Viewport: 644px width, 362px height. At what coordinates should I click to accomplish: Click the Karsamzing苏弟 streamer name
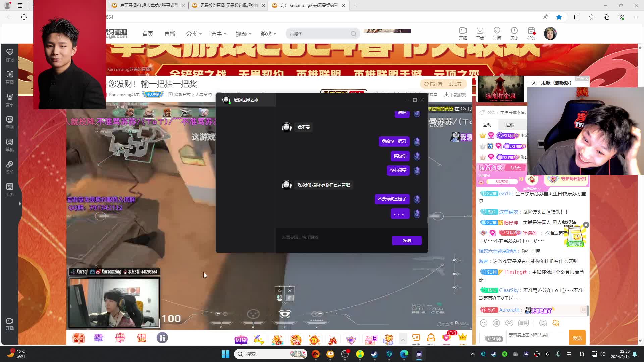(x=124, y=95)
